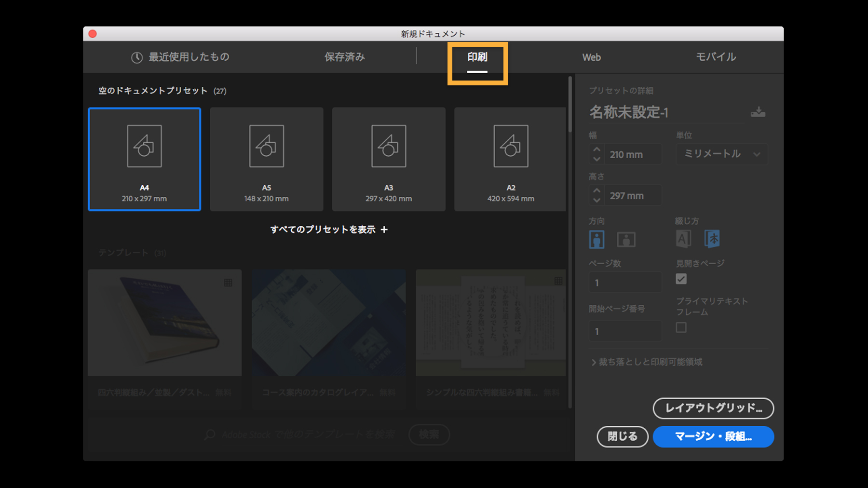Screen dimensions: 868x488
Task: Show all presets via すべてのプリセットを表示
Action: [x=329, y=230]
